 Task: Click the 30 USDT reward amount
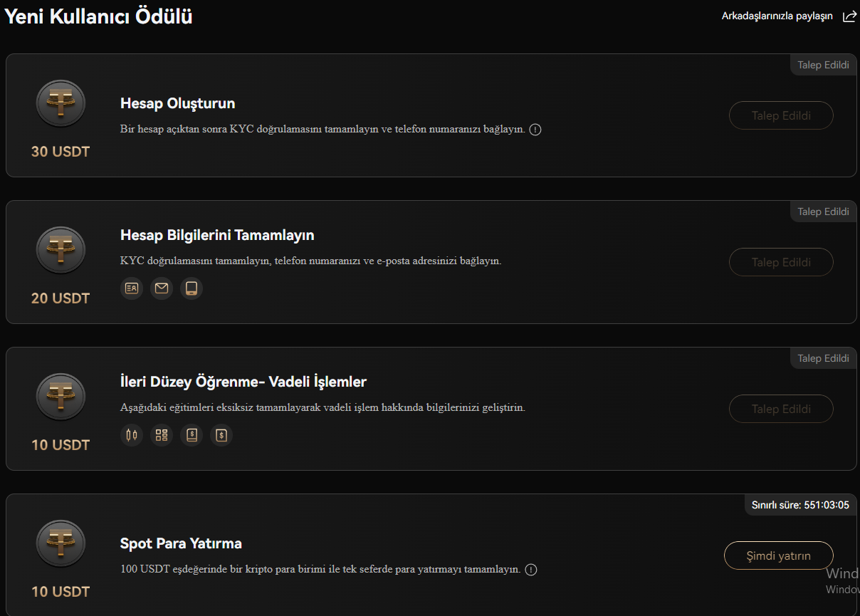61,152
